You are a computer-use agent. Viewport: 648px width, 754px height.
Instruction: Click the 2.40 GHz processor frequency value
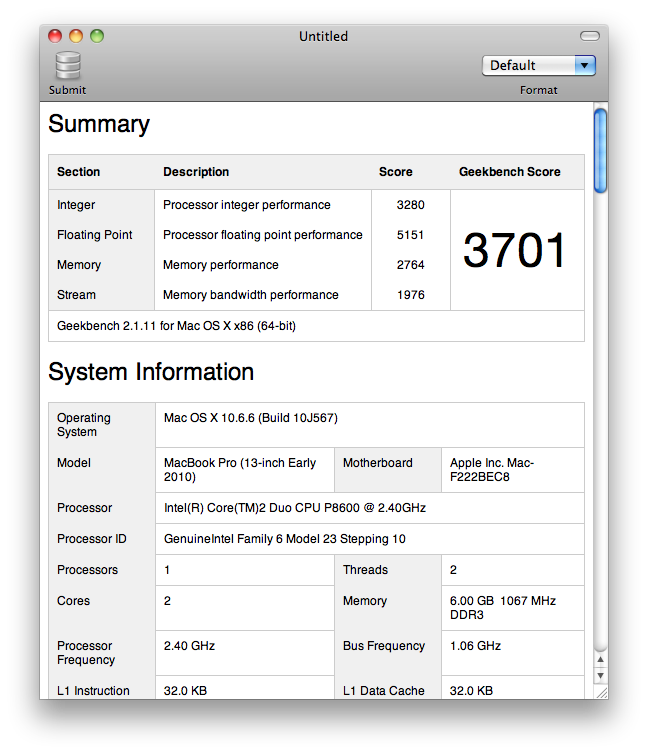click(x=189, y=646)
